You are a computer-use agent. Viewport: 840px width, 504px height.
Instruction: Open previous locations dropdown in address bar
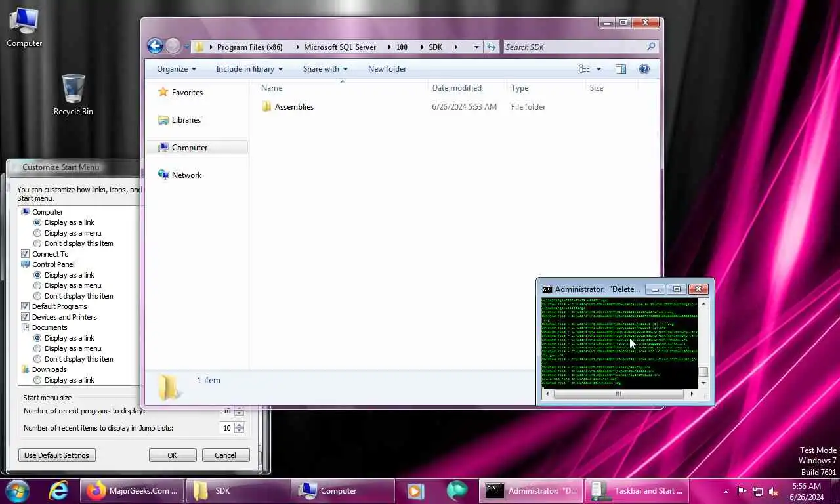[476, 47]
